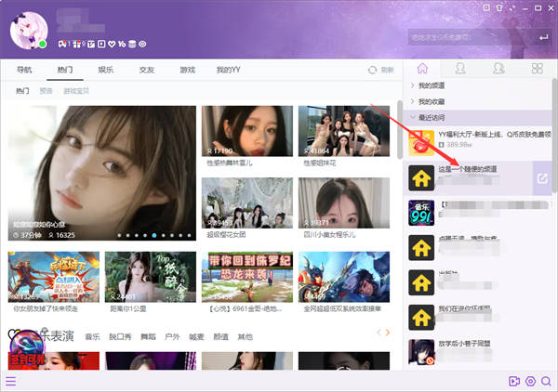Open the gift box icon in profile bar

pyautogui.click(x=77, y=44)
